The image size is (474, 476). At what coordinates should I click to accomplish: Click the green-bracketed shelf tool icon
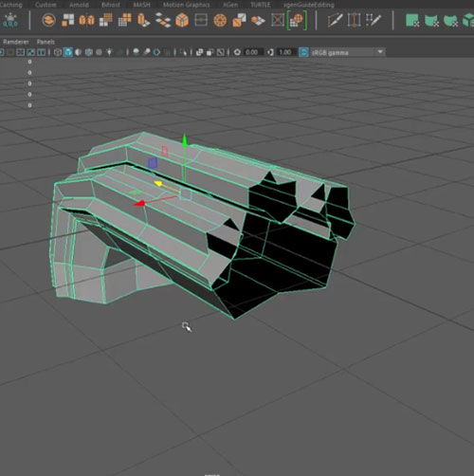[297, 20]
